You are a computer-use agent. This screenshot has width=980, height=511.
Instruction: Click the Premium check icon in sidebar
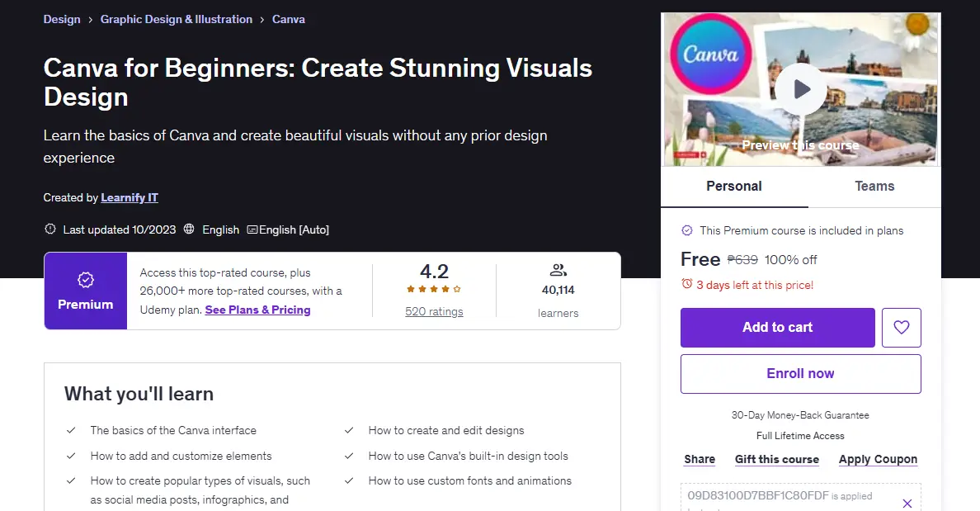coord(687,230)
